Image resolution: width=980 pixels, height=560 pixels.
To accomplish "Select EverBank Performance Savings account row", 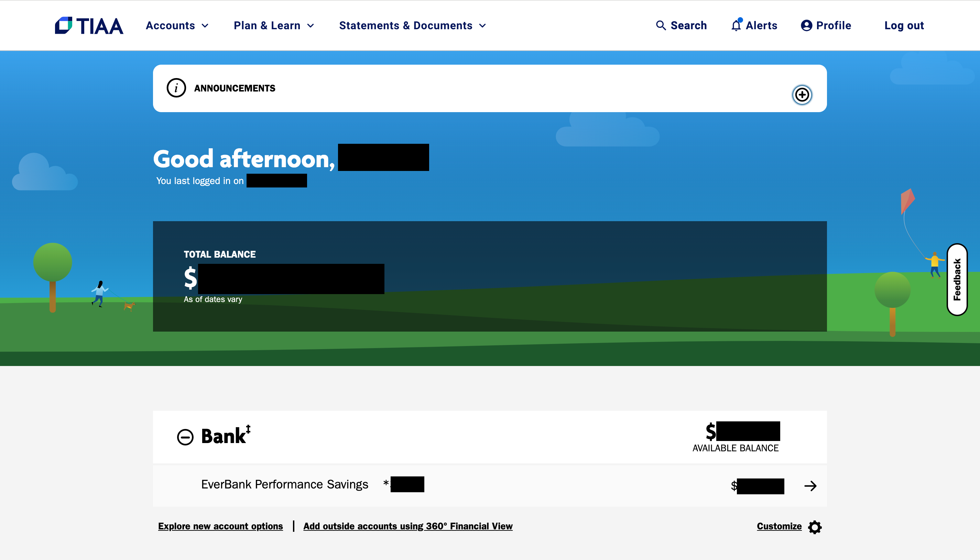I will (284, 484).
